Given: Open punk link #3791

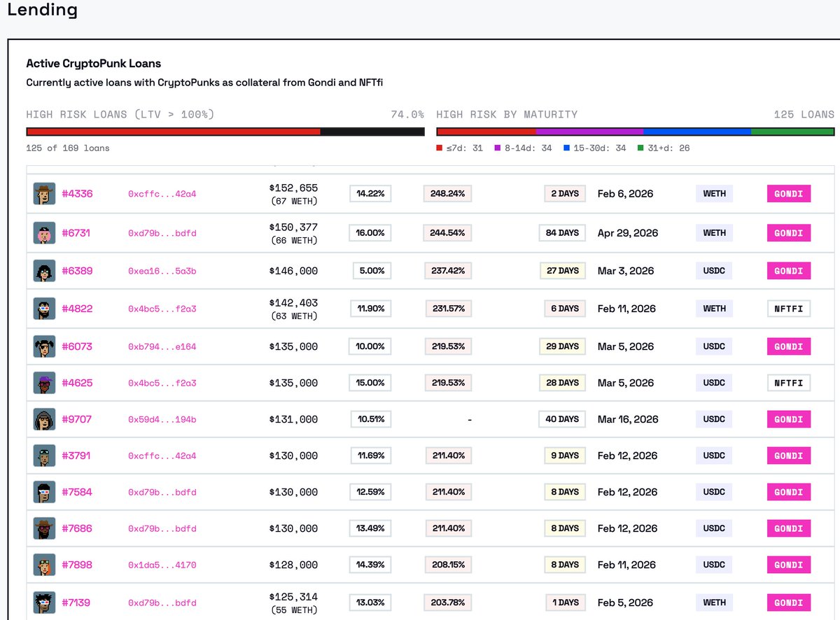Looking at the screenshot, I should pyautogui.click(x=77, y=456).
